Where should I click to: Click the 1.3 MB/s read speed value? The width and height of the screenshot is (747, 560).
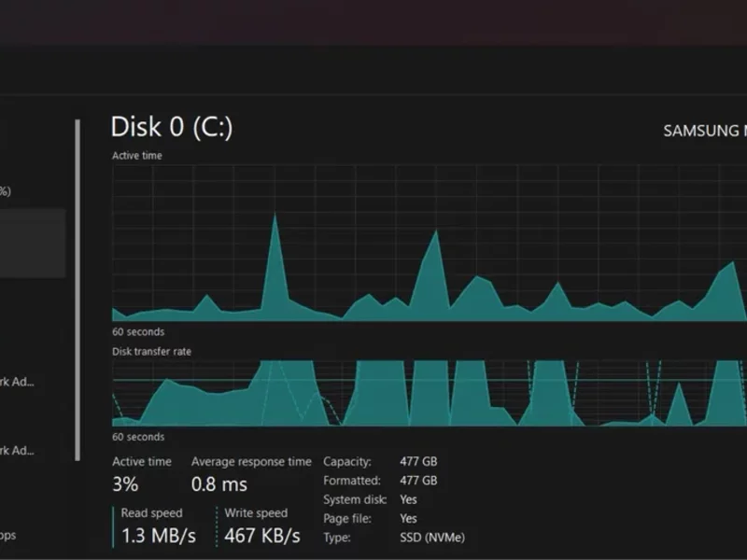click(159, 536)
